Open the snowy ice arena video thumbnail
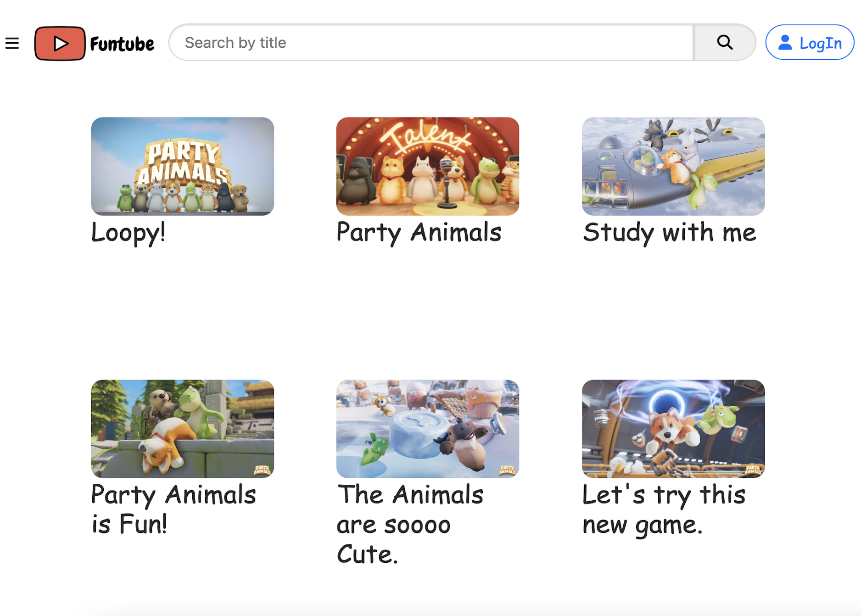861x616 pixels. (427, 429)
